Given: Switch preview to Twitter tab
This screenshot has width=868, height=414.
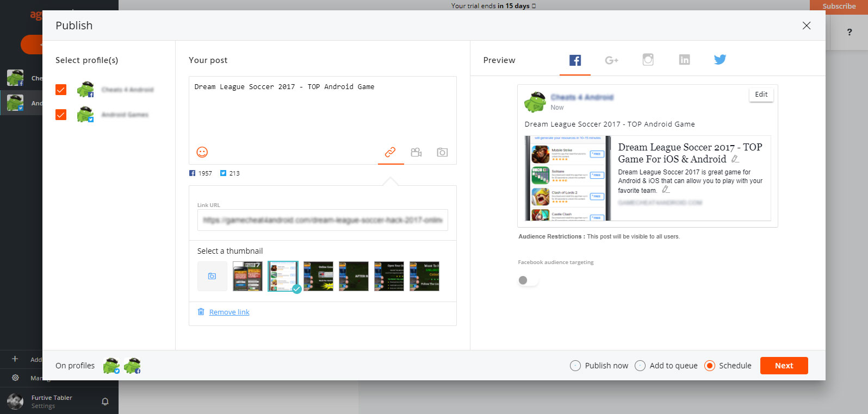Looking at the screenshot, I should [720, 60].
